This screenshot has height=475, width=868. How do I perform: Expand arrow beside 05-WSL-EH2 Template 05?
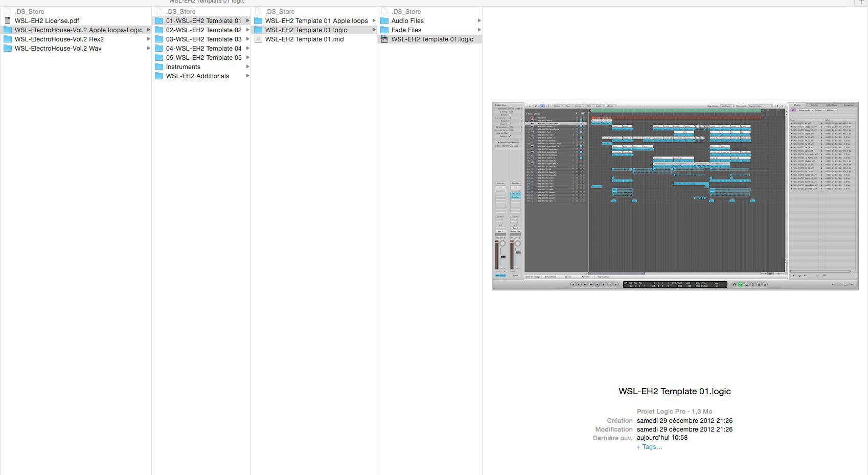pos(248,58)
